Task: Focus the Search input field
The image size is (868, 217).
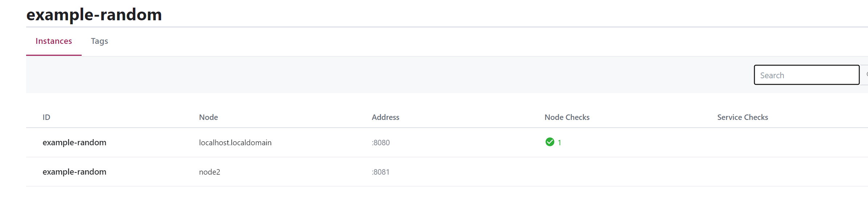Action: (x=806, y=75)
